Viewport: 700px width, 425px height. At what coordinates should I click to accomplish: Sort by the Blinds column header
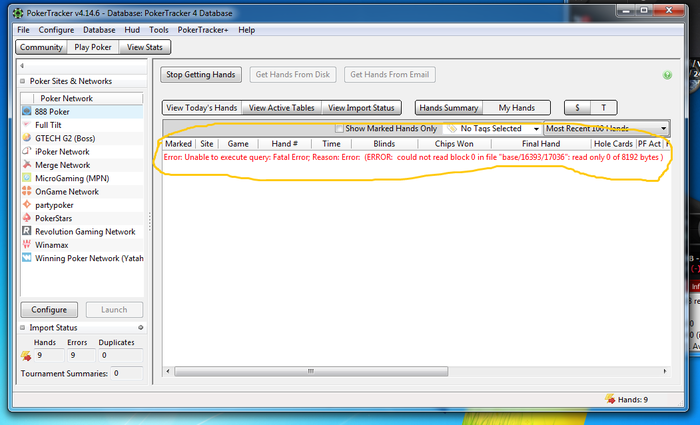click(x=384, y=144)
